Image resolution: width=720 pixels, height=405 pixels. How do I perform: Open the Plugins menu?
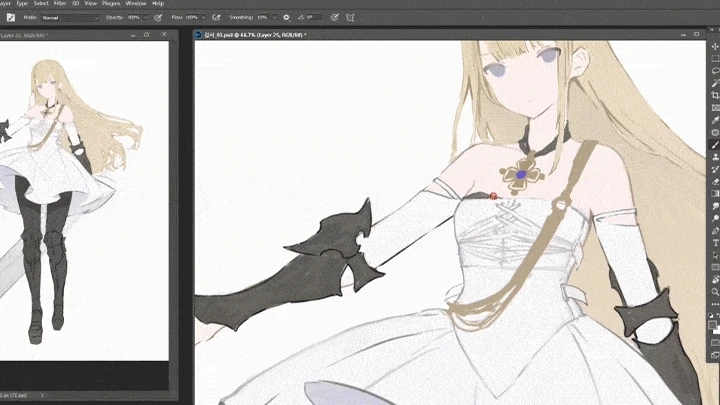[111, 3]
